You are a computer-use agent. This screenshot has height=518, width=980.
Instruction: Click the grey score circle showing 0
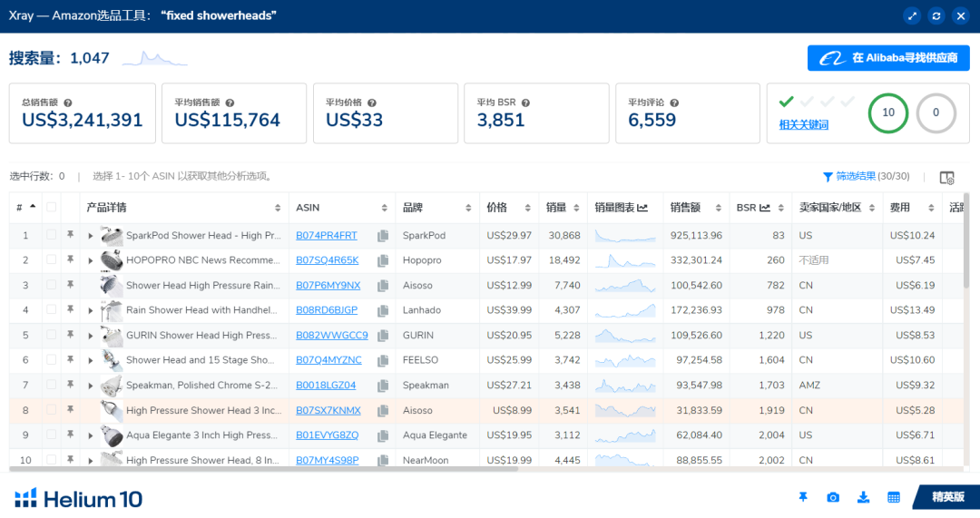(x=936, y=113)
